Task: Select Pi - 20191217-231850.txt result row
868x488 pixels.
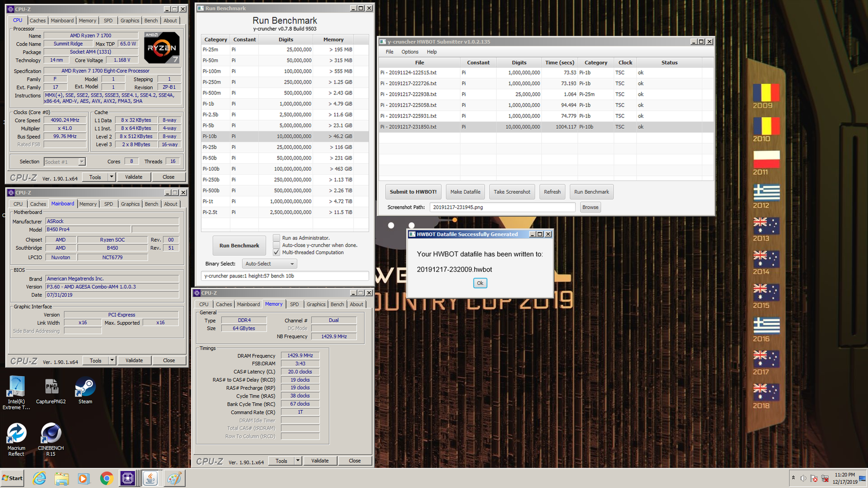Action: click(x=546, y=127)
